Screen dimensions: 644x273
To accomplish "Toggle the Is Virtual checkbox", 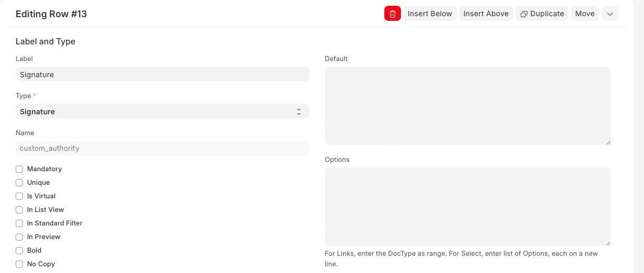I will [19, 196].
